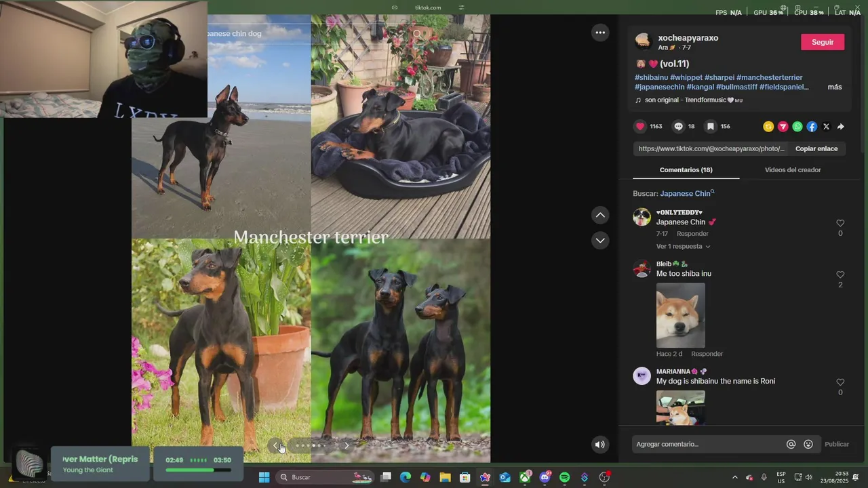
Task: Open Spotify from the taskbar
Action: tap(564, 477)
